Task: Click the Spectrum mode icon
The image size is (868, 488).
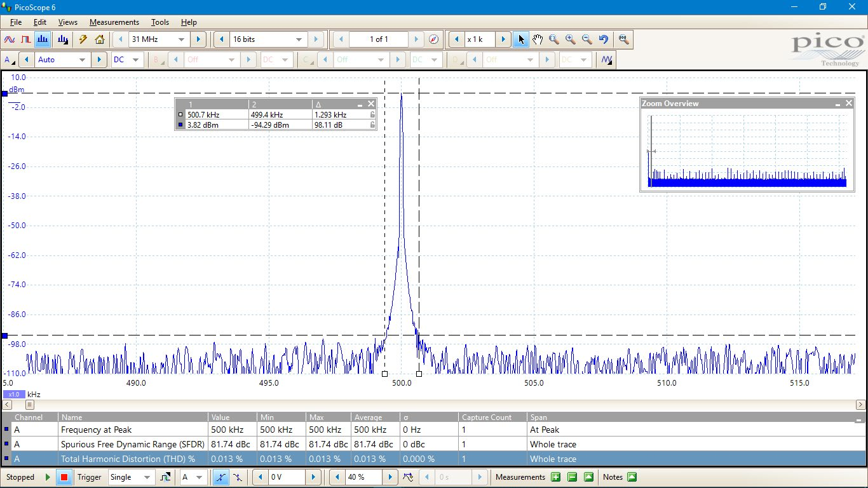Action: pyautogui.click(x=43, y=39)
